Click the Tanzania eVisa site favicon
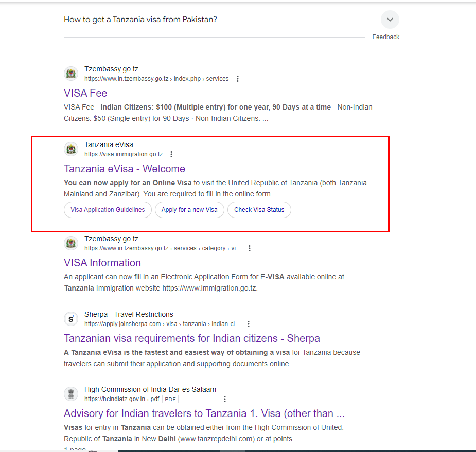The height and width of the screenshot is (452, 476). [x=71, y=149]
